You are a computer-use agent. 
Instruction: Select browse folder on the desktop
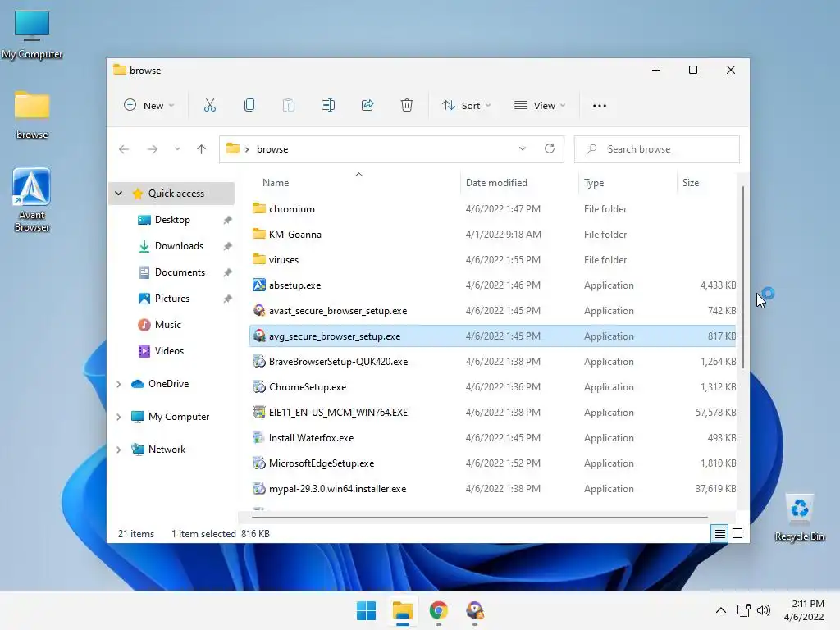click(32, 114)
